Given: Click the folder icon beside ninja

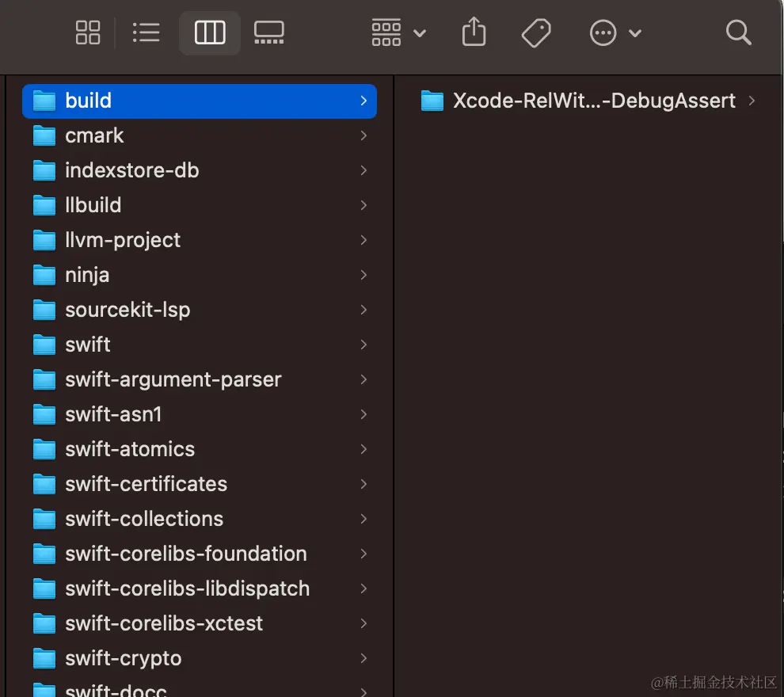Looking at the screenshot, I should tap(44, 276).
